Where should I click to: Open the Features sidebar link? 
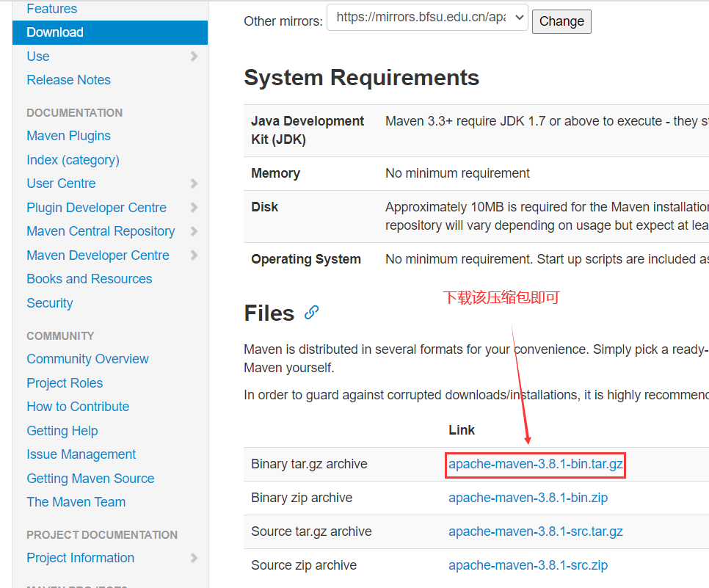click(52, 9)
